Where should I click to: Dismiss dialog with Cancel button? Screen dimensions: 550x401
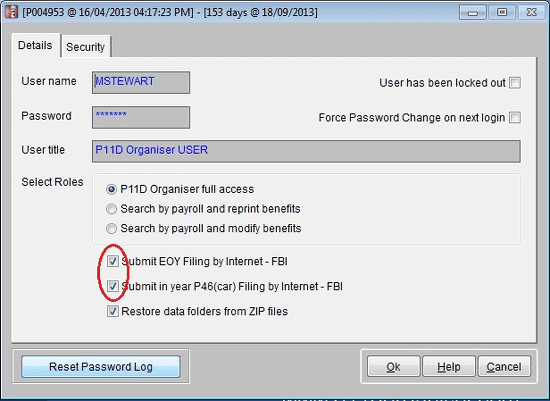pyautogui.click(x=504, y=367)
